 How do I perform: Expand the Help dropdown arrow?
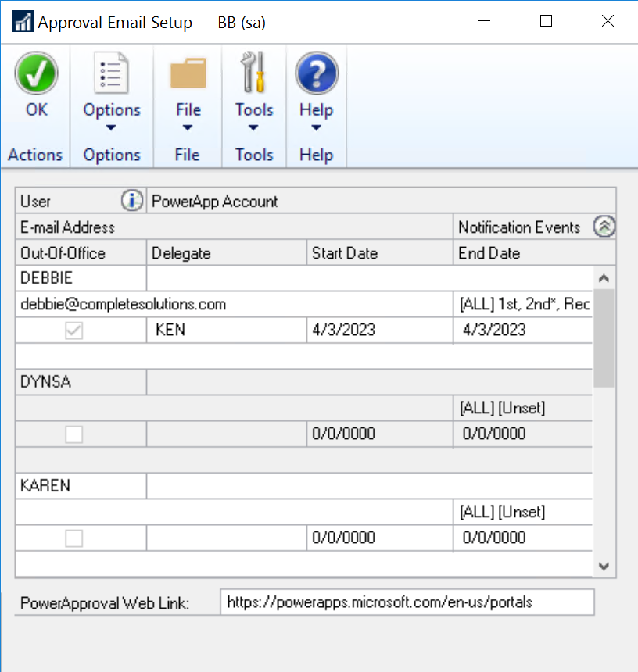tap(316, 127)
